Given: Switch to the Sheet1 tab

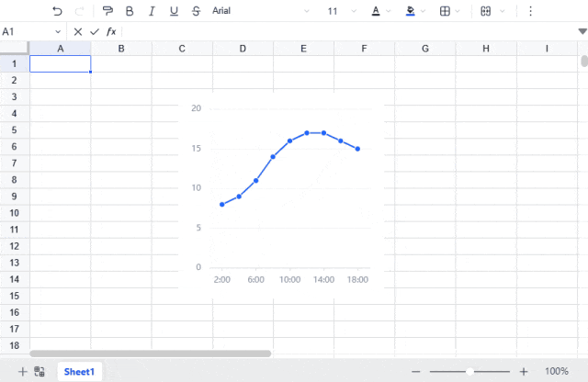Looking at the screenshot, I should click(79, 372).
